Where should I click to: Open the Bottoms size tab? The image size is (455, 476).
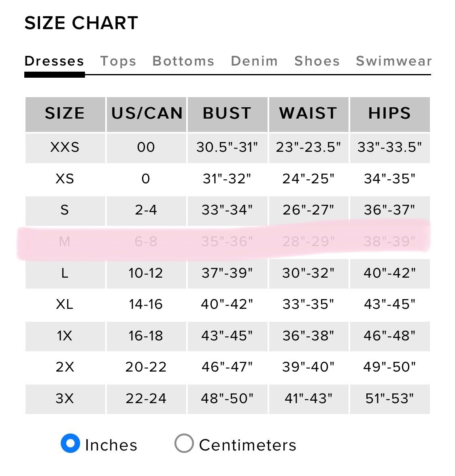pos(183,61)
